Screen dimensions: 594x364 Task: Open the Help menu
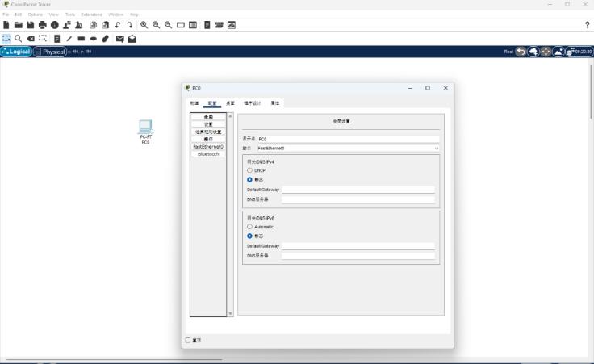pos(134,15)
